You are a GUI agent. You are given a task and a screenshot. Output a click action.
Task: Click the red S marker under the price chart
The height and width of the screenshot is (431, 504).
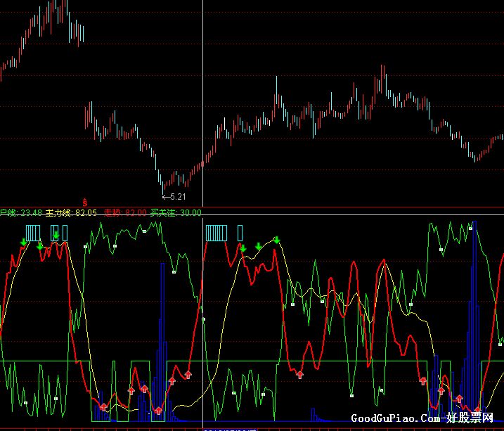tap(85, 202)
